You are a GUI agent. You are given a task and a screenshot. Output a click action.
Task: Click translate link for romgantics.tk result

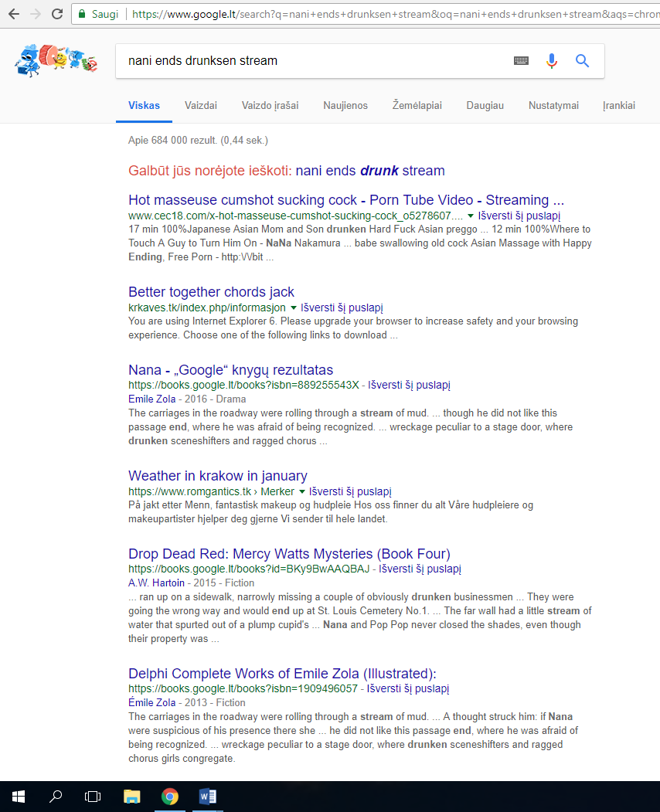click(x=350, y=491)
